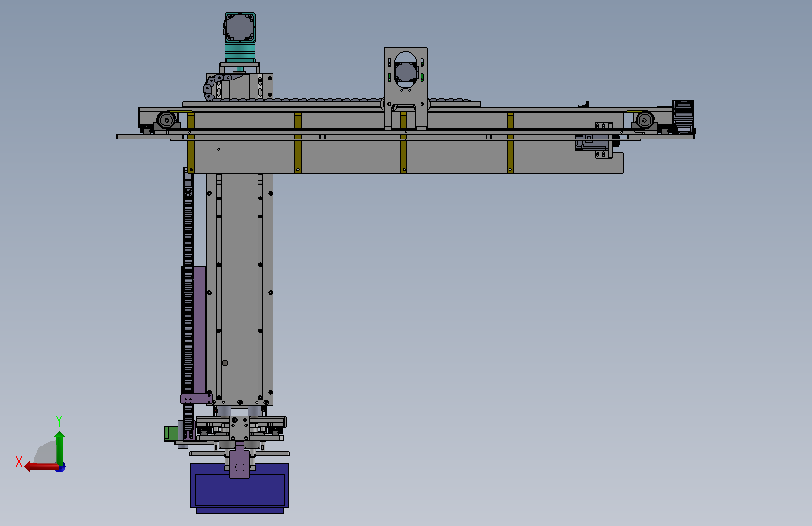Select the vertical gray column body
Screen dimensions: 812x526
pos(239,289)
